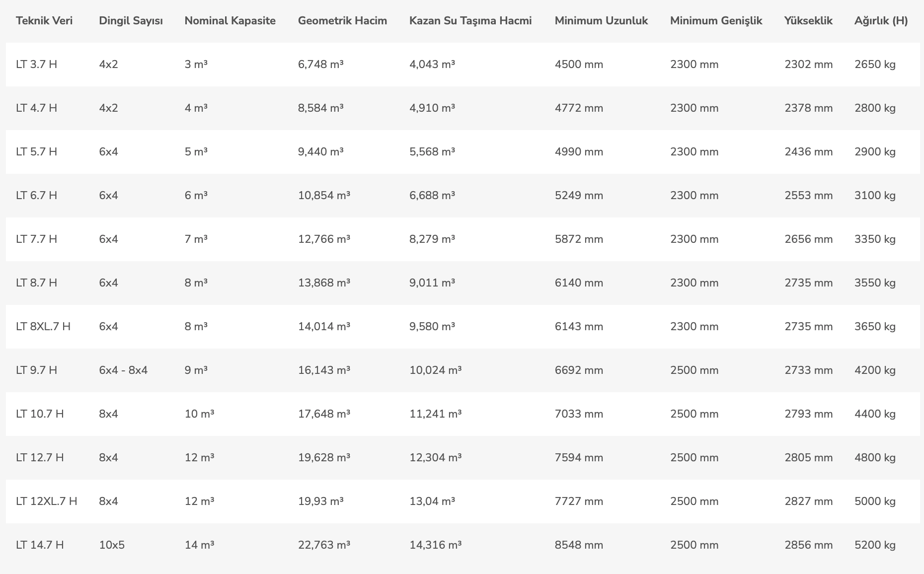
Task: Select the Nominal Kapasite header
Action: 230,21
